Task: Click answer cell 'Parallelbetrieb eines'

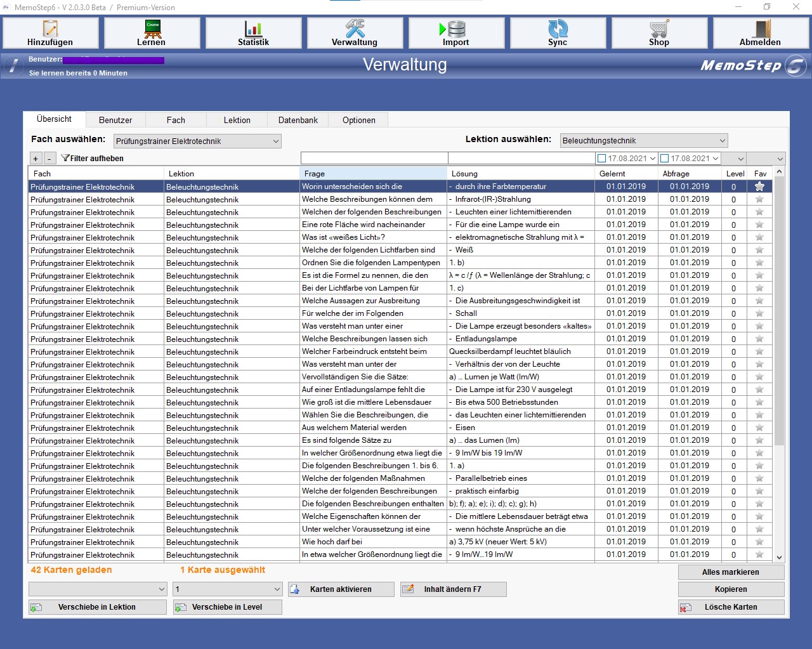Action: pos(521,478)
